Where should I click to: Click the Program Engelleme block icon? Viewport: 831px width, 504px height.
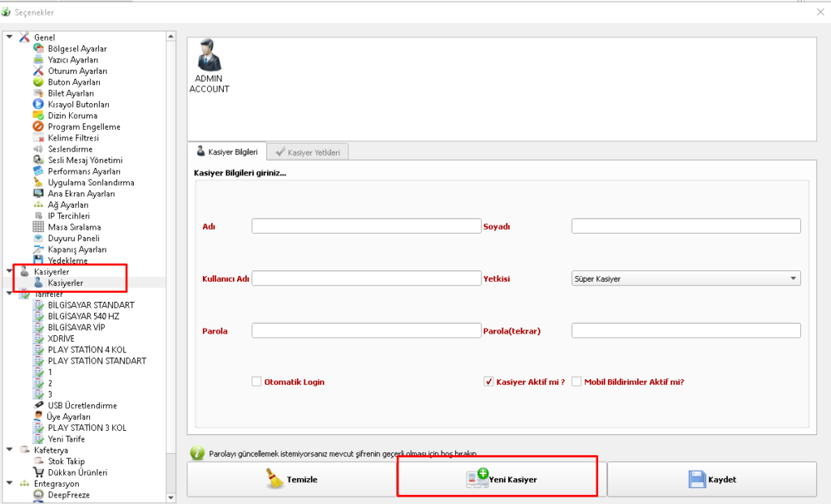pyautogui.click(x=38, y=127)
